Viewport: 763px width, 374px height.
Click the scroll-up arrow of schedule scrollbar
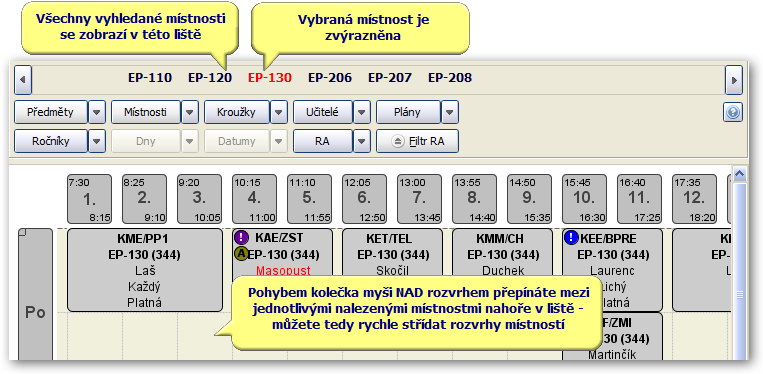(x=739, y=174)
